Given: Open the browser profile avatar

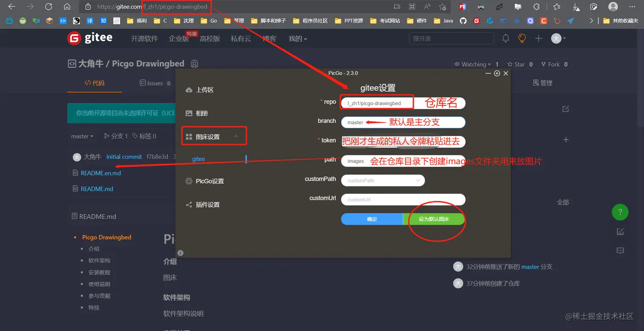Looking at the screenshot, I should (x=613, y=7).
